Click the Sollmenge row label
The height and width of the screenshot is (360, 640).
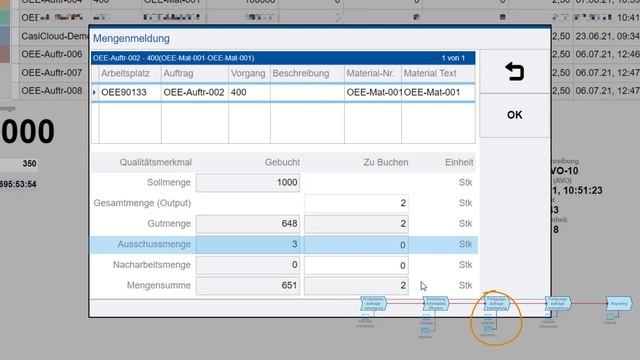click(169, 182)
